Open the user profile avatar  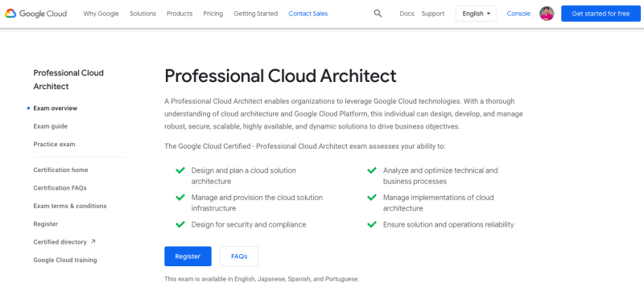[x=547, y=14]
